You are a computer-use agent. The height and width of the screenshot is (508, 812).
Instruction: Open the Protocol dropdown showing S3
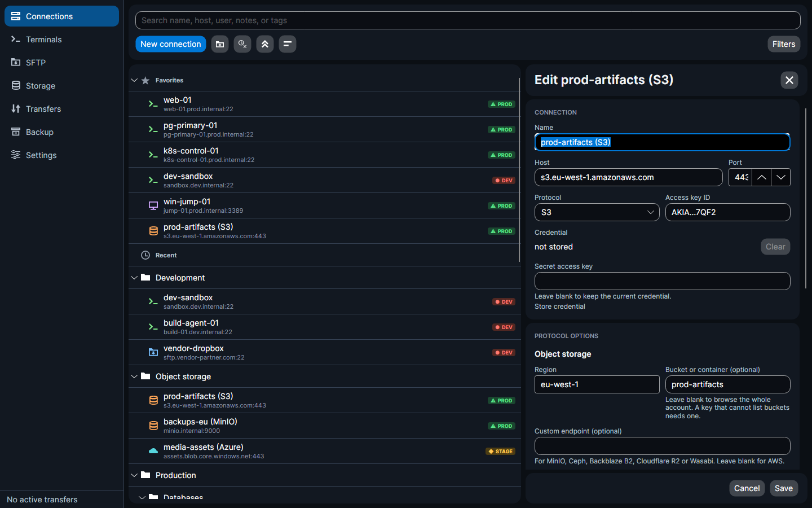click(597, 212)
